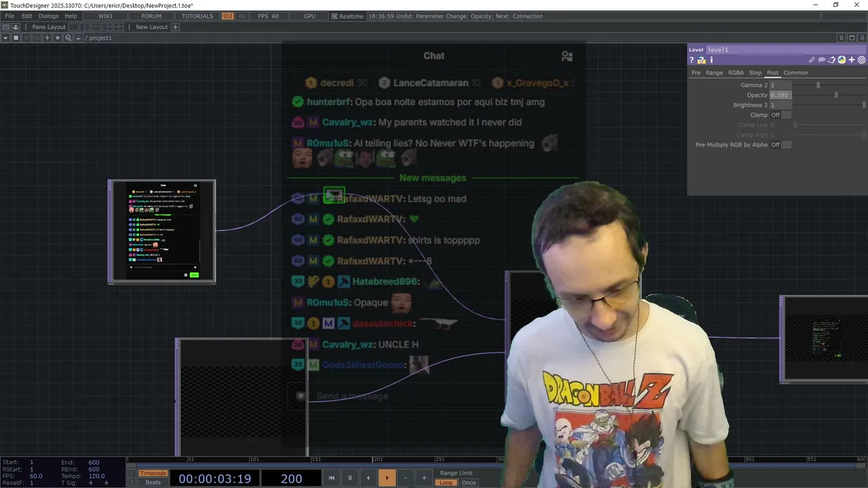Screen dimensions: 868x488
Task: Click the plus icon in level1 parameter header
Action: [852, 60]
